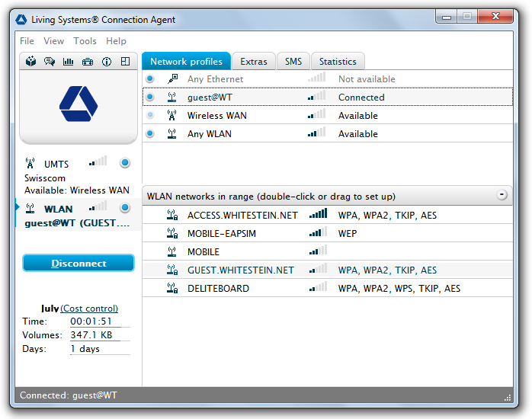The image size is (532, 419).
Task: Click the Wireless WAN tower icon
Action: tap(172, 115)
